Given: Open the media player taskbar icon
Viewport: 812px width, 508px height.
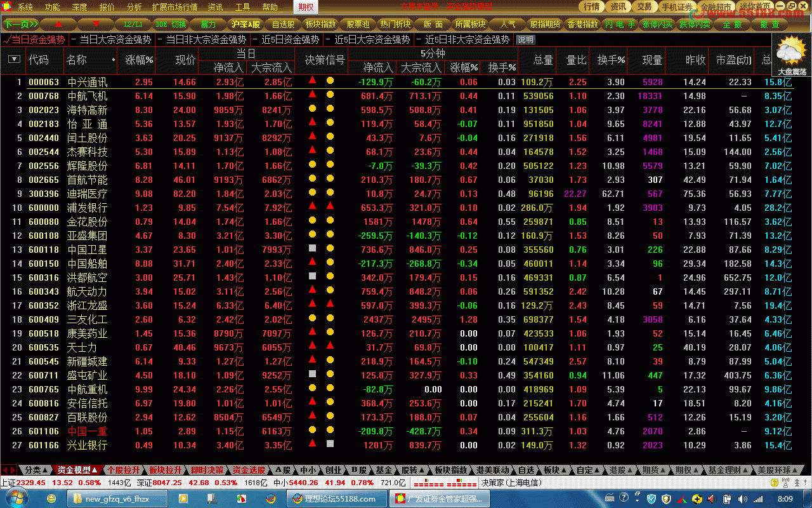Looking at the screenshot, I should 184,499.
